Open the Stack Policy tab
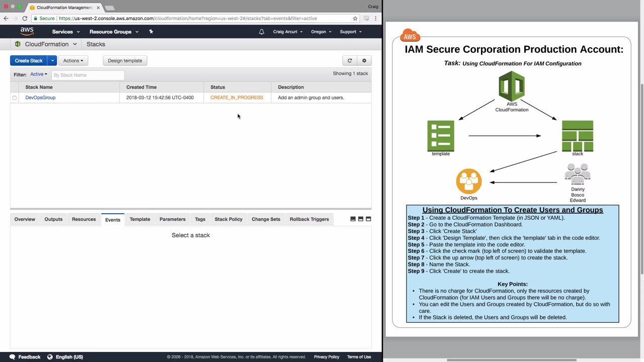 click(228, 219)
